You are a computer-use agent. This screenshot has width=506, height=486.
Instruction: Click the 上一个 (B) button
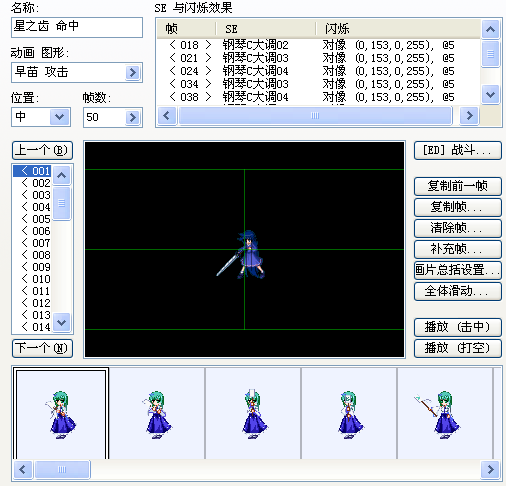(x=42, y=150)
